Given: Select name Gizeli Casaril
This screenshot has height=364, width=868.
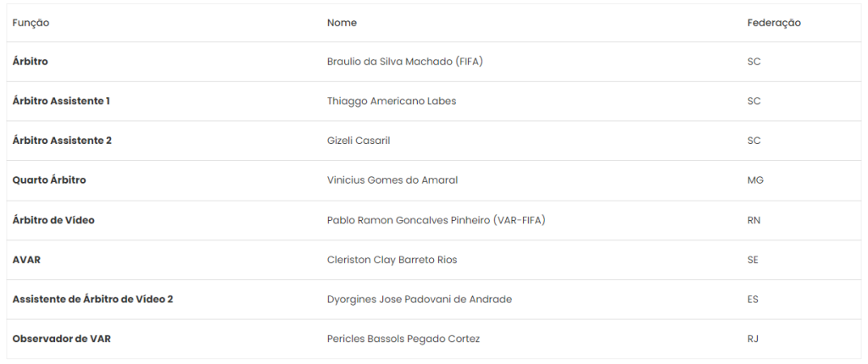Looking at the screenshot, I should (x=359, y=141).
